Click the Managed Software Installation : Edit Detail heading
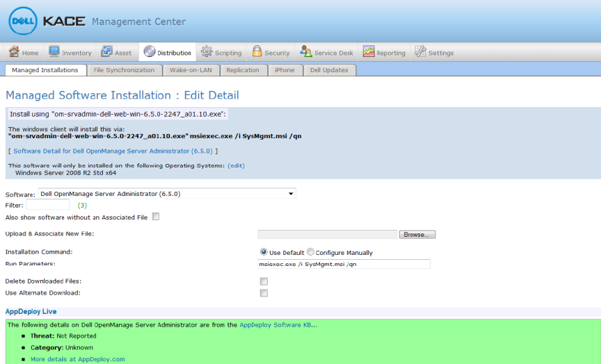The height and width of the screenshot is (364, 601). point(122,95)
